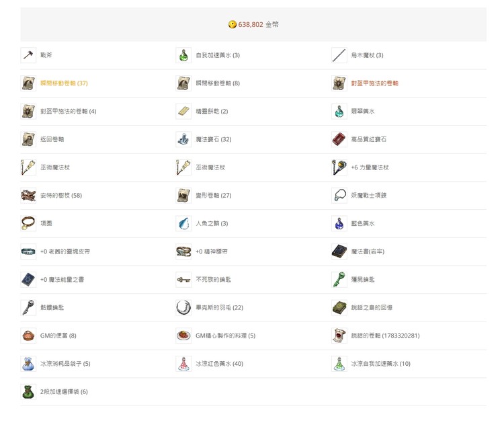Click the 人魚之鱗 (3) text
The image size is (504, 425).
(x=212, y=223)
